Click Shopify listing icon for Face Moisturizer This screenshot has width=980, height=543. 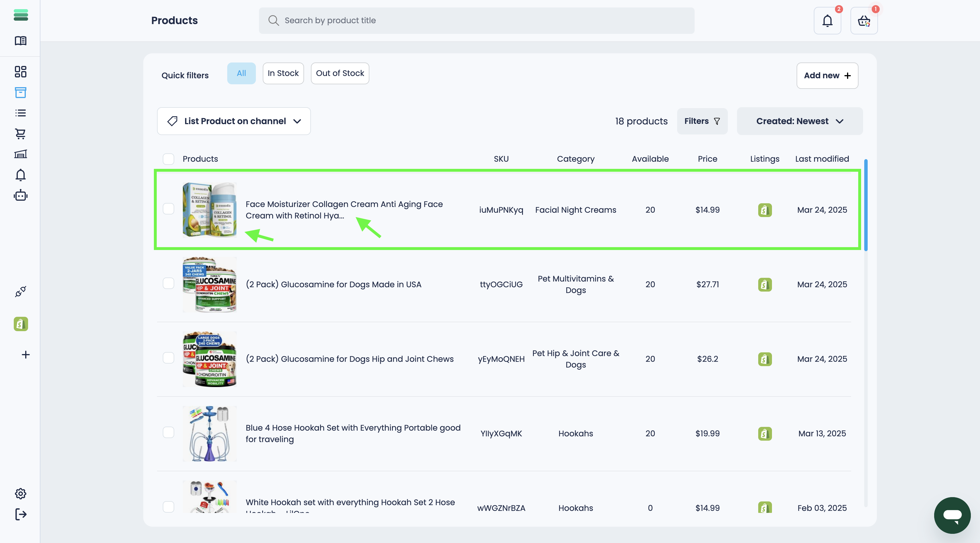(765, 210)
